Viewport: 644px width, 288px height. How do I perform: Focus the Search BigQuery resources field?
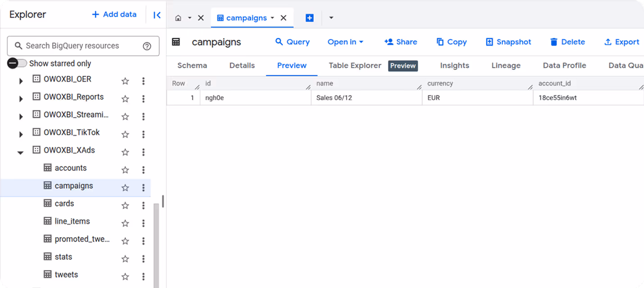tap(83, 46)
